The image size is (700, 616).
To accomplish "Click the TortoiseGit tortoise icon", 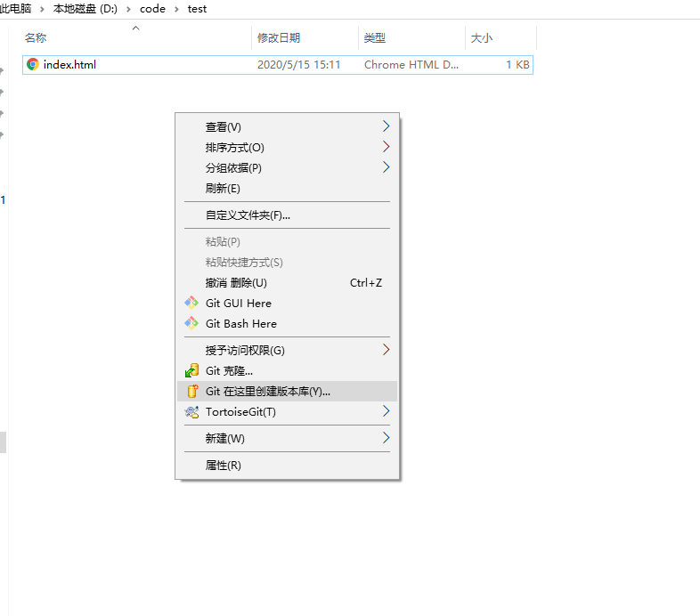I will coord(192,411).
